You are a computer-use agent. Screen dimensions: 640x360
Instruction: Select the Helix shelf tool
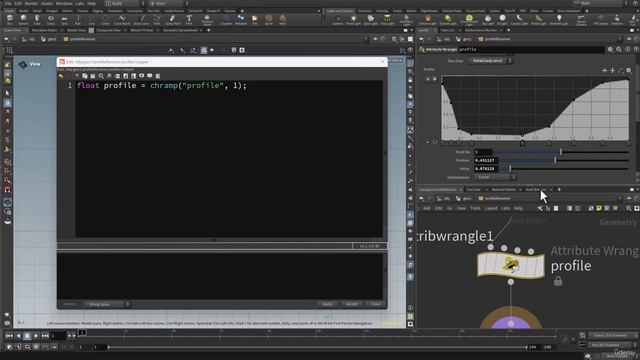(x=282, y=19)
